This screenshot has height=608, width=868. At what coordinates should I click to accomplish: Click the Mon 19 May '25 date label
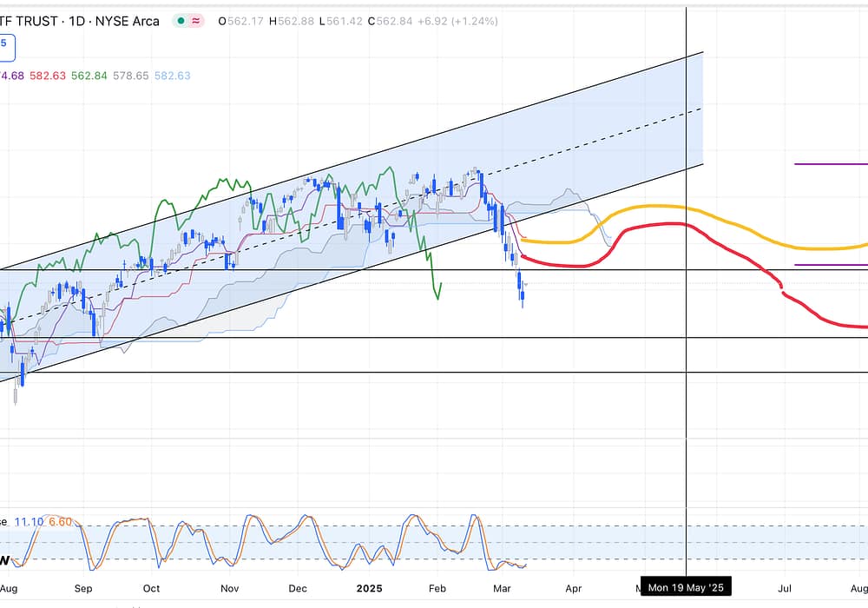686,588
